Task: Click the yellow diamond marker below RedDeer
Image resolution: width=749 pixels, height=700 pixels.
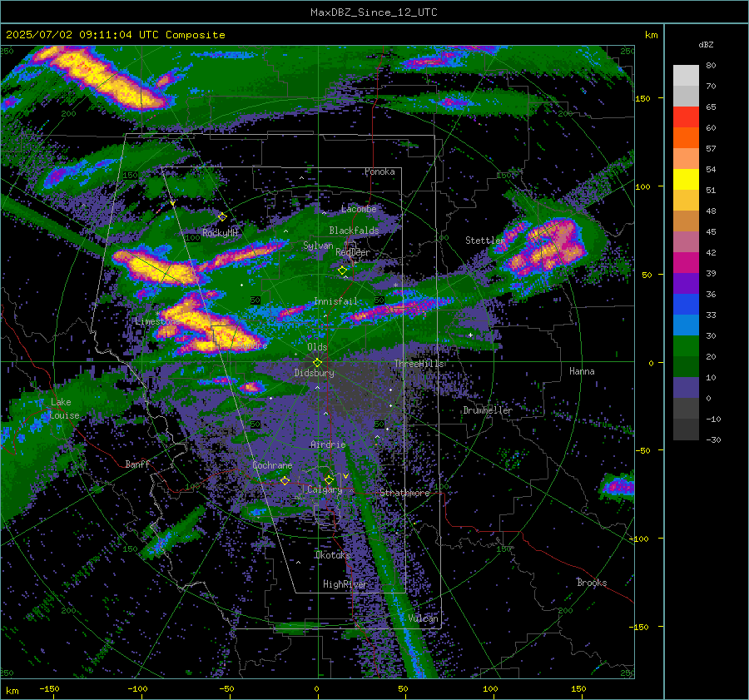Action: (342, 271)
